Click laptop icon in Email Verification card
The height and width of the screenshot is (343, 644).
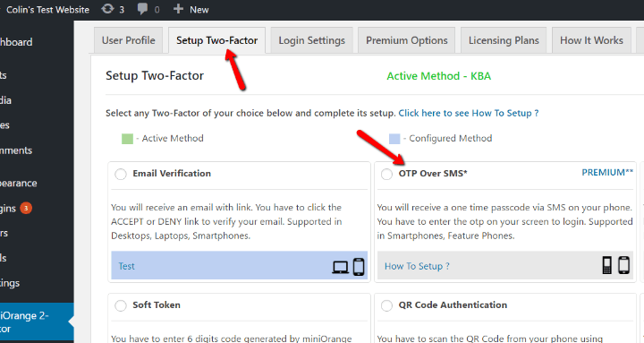341,267
